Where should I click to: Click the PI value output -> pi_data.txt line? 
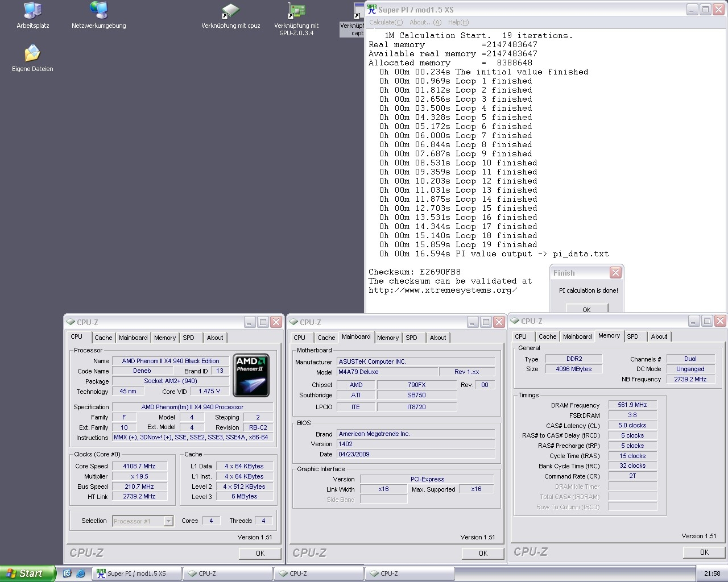[494, 253]
